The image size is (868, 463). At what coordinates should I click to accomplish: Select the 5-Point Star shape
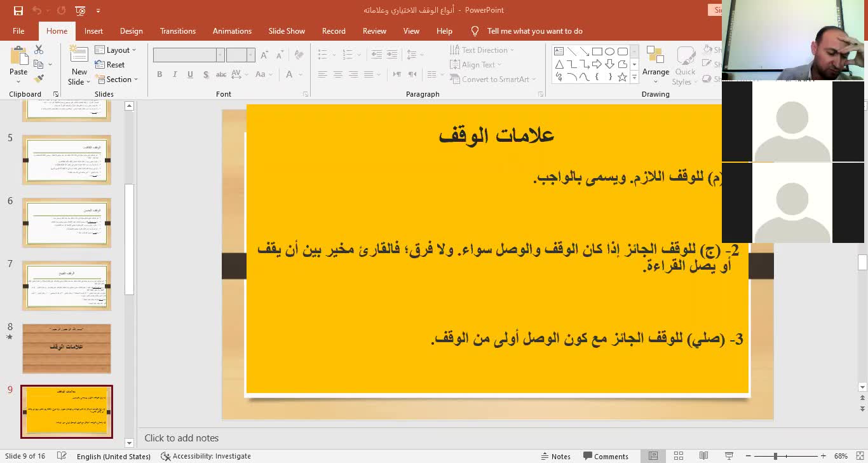pyautogui.click(x=622, y=77)
